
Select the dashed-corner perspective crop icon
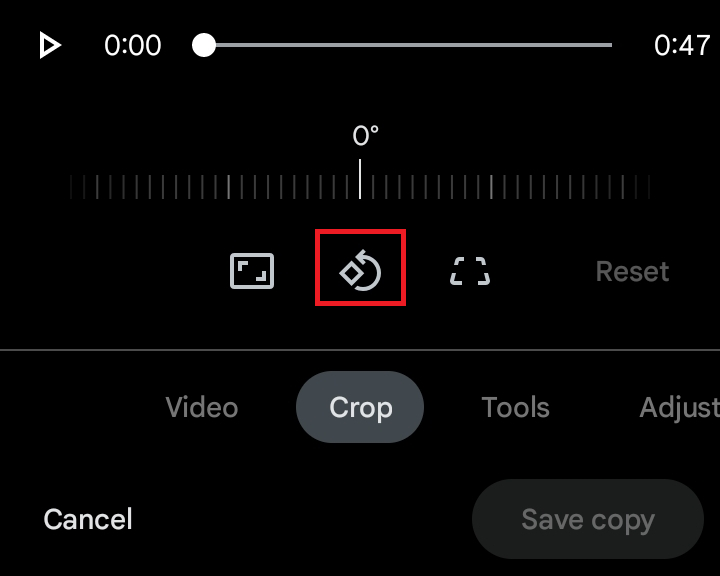point(470,271)
